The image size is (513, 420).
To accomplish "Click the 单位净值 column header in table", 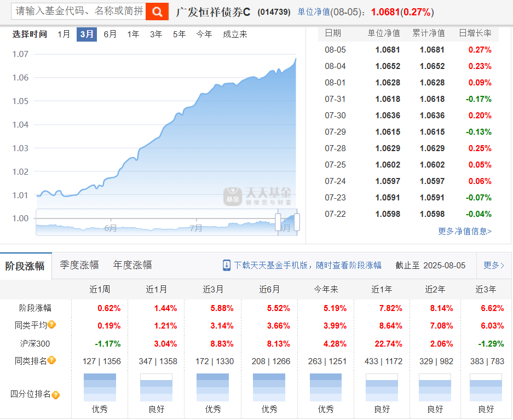I will 384,33.
